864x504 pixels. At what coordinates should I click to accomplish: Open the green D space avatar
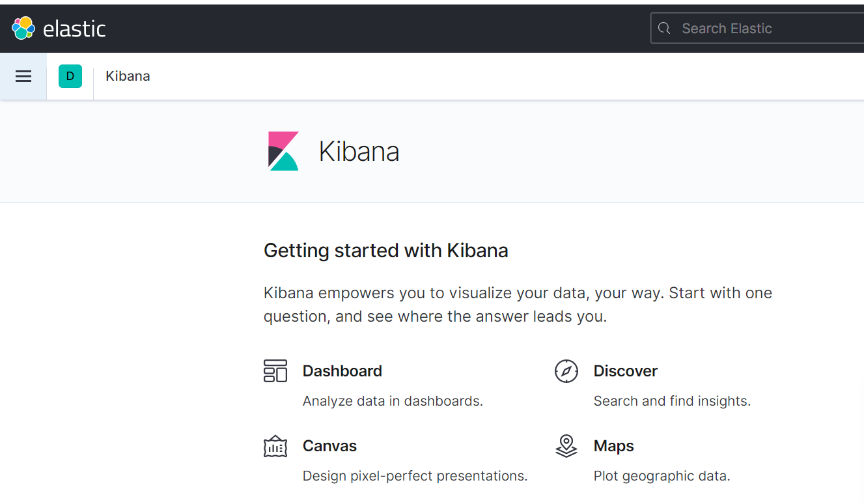point(70,76)
